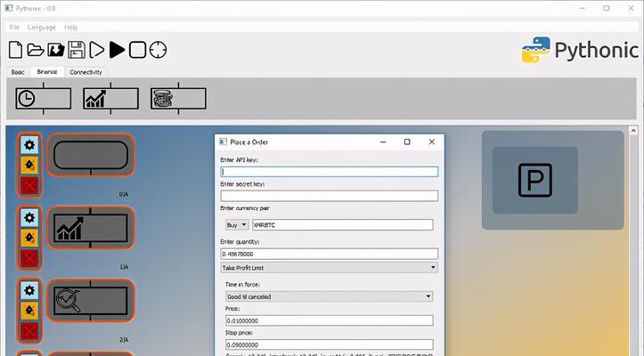
Task: Click the currency pair text field
Action: 343,225
